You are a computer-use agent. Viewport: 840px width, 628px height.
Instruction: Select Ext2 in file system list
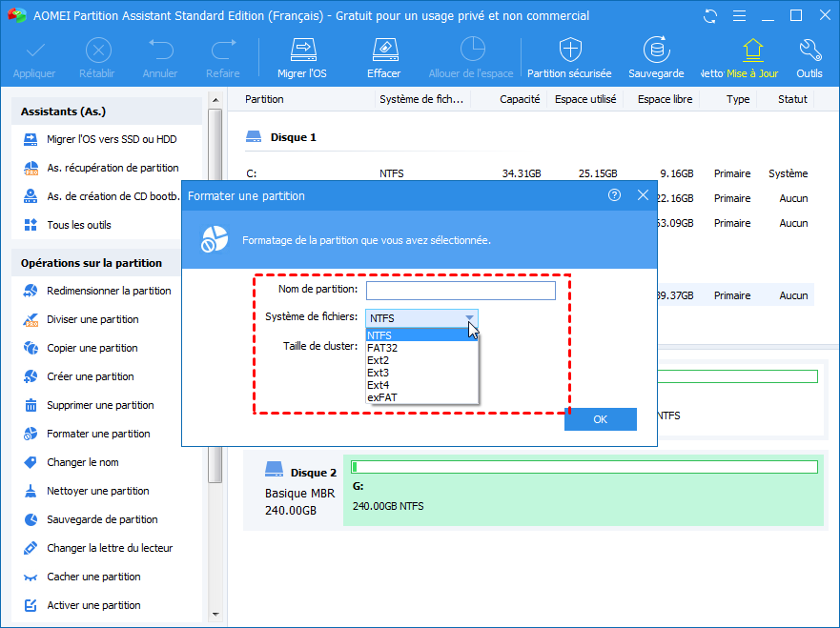(421, 360)
